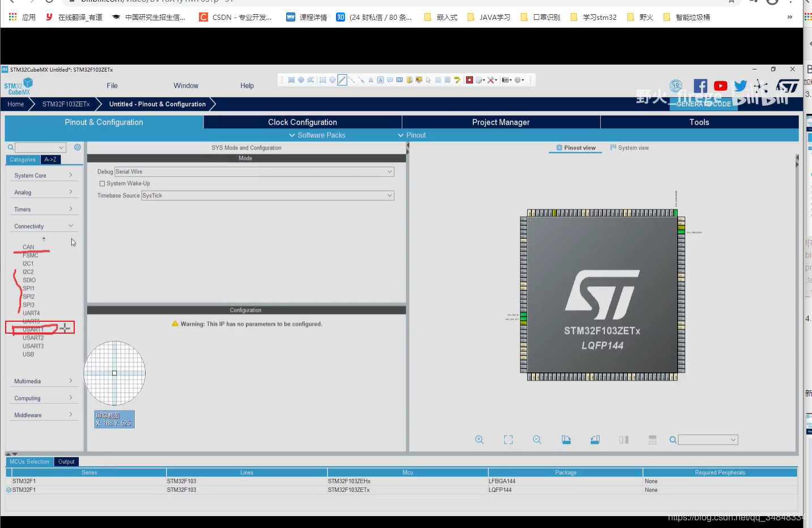Viewport: 812px width, 528px height.
Task: Rotate the chip counter-clockwise
Action: [595, 440]
